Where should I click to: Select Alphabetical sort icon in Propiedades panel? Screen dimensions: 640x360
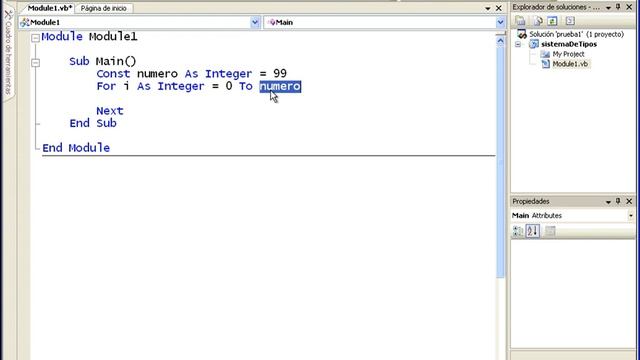coord(532,231)
